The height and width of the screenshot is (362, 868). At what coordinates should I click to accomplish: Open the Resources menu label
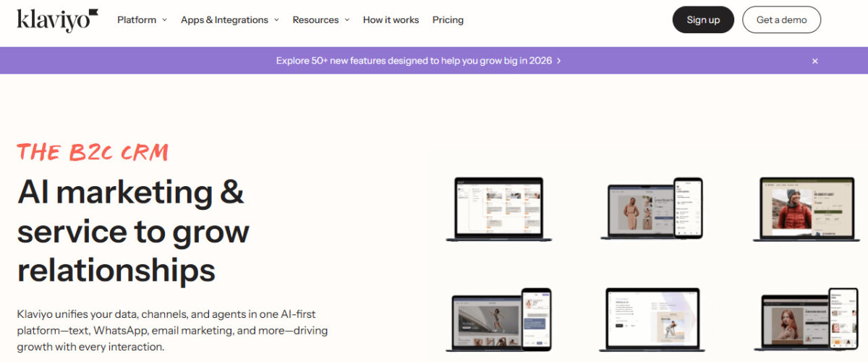(315, 20)
